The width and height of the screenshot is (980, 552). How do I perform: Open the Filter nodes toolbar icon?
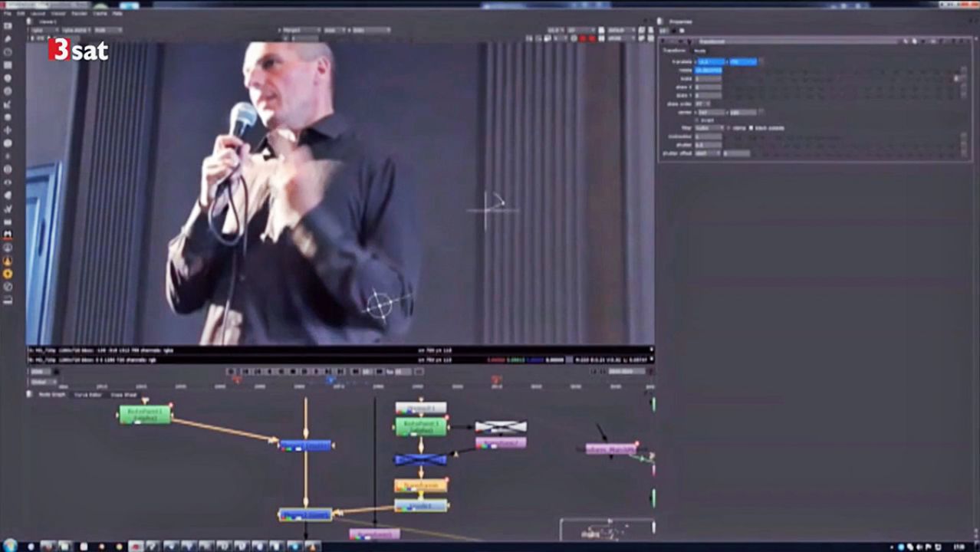point(8,90)
